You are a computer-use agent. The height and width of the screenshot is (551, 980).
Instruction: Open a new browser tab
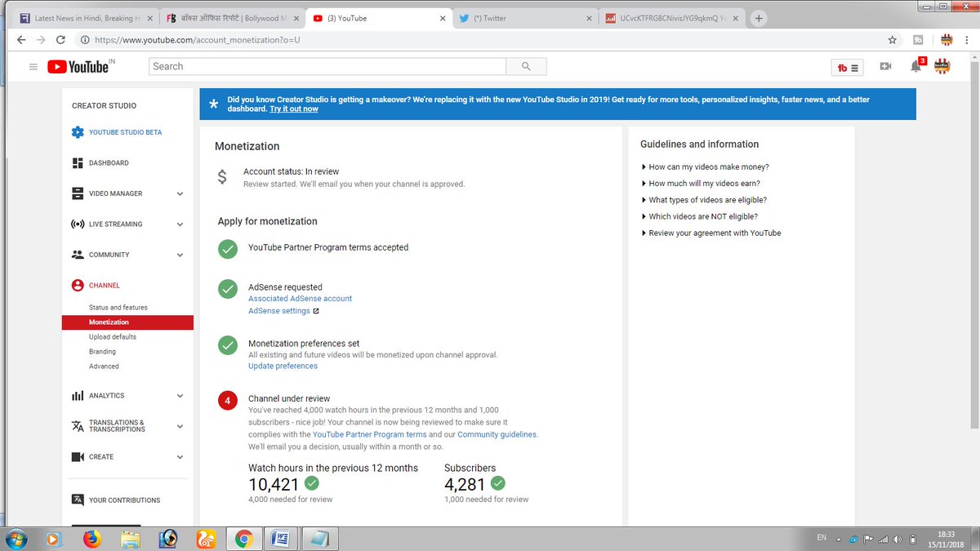759,18
